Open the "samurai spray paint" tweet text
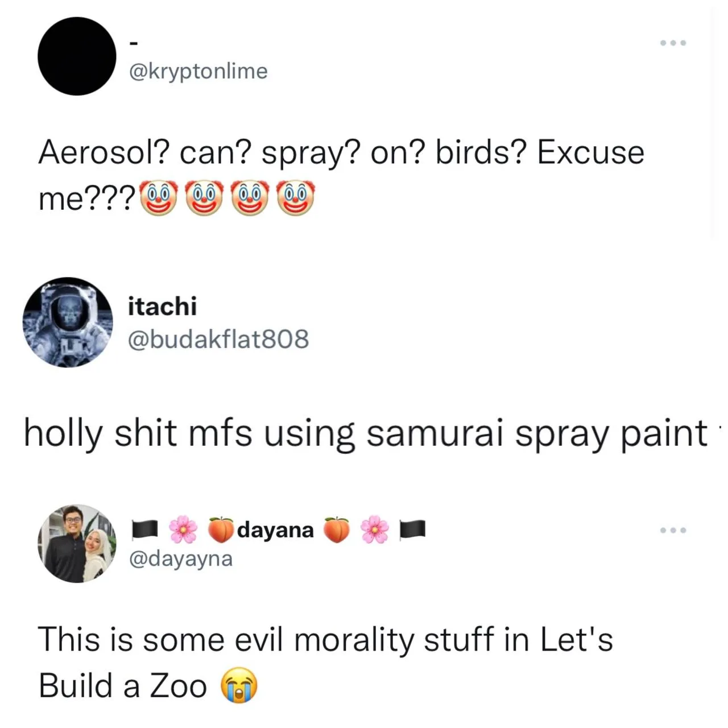The height and width of the screenshot is (728, 728). tap(365, 433)
